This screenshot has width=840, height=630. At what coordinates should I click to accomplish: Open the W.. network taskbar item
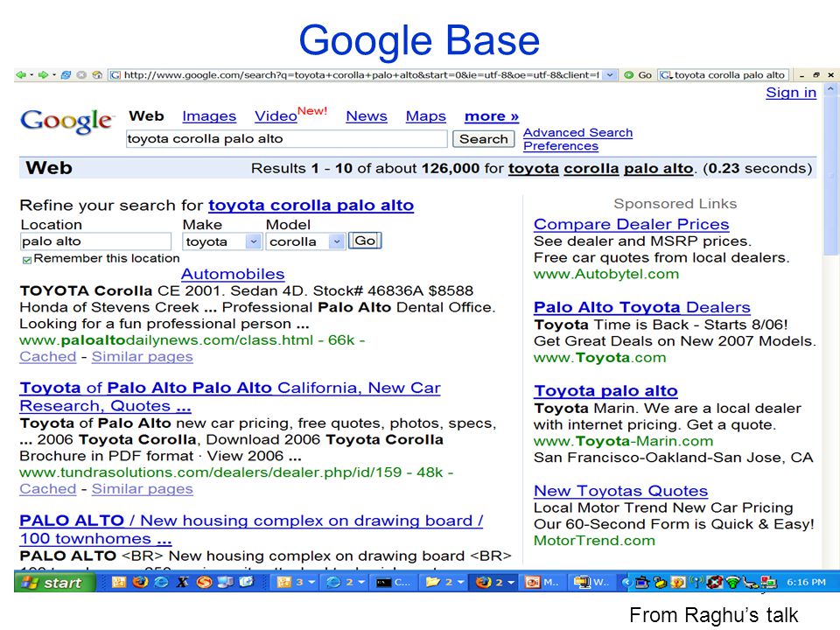point(591,583)
